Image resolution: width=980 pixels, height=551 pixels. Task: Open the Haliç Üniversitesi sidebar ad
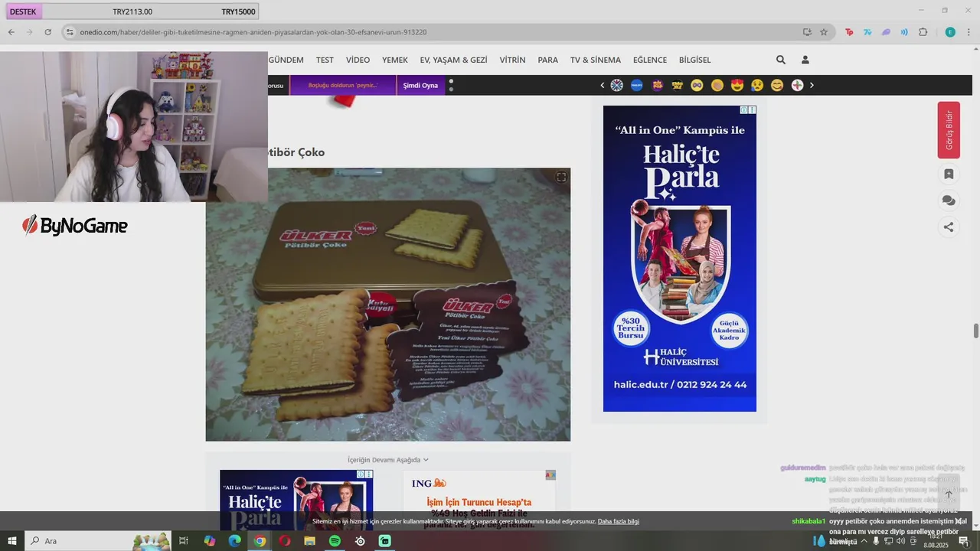[680, 259]
